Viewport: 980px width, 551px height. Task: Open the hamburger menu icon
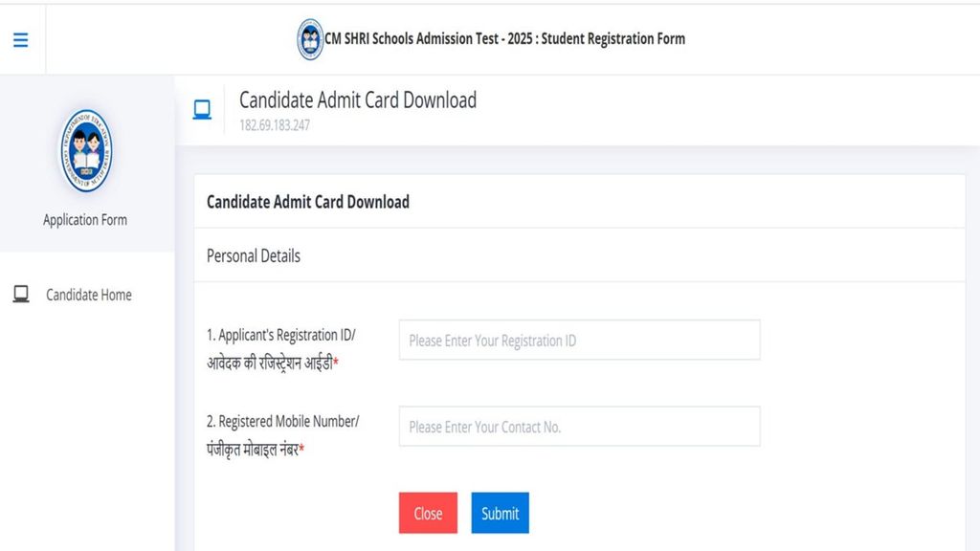coord(21,40)
